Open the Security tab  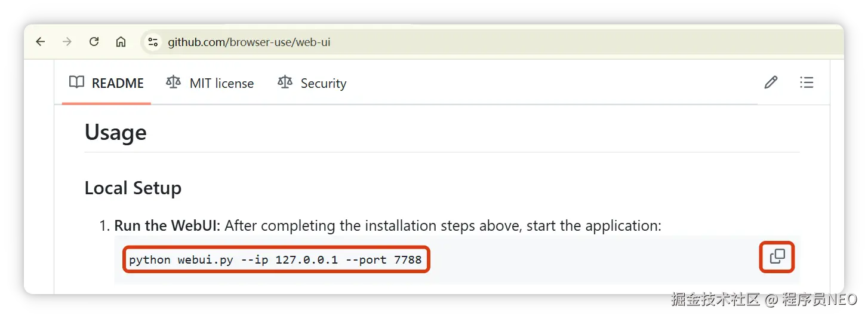point(323,83)
